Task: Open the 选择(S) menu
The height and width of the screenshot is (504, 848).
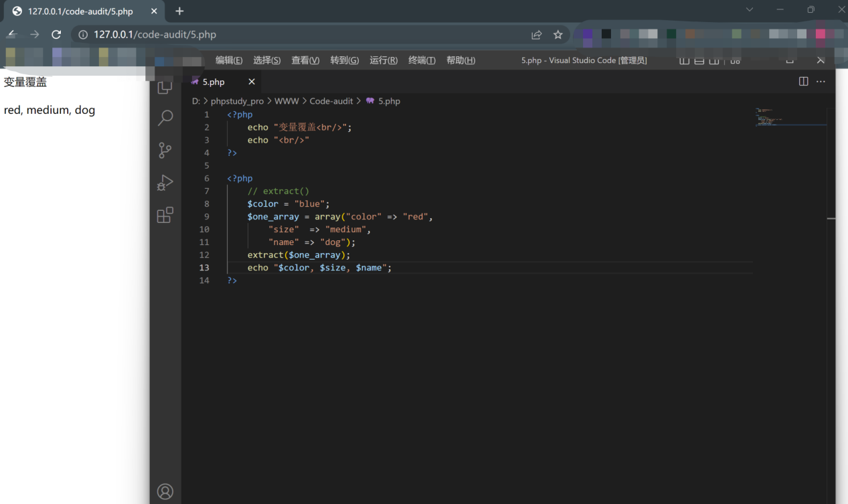Action: 267,60
